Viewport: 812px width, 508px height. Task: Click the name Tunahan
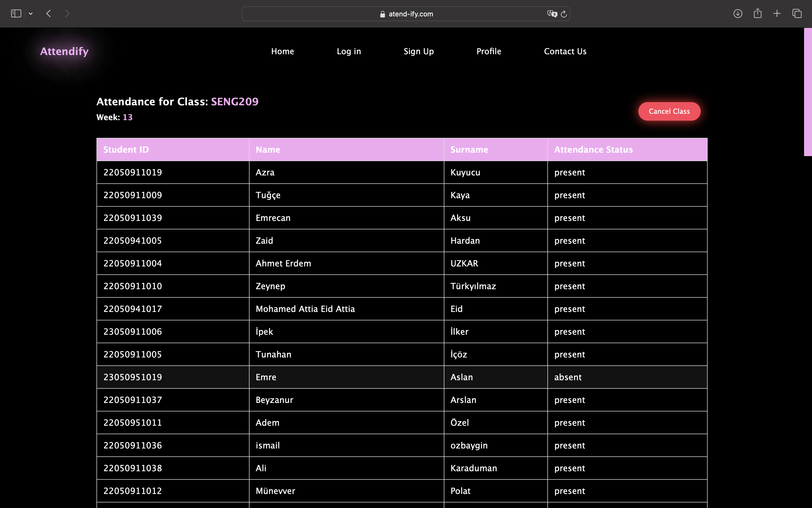click(x=274, y=355)
